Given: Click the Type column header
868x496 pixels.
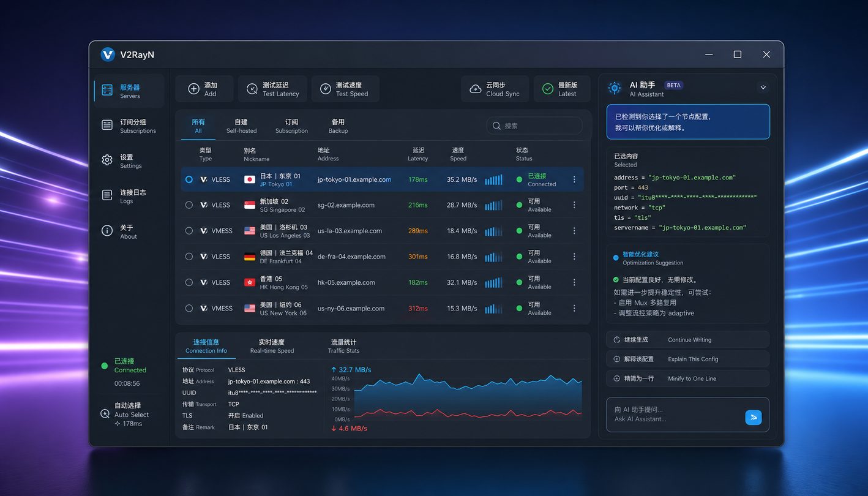Looking at the screenshot, I should point(206,154).
